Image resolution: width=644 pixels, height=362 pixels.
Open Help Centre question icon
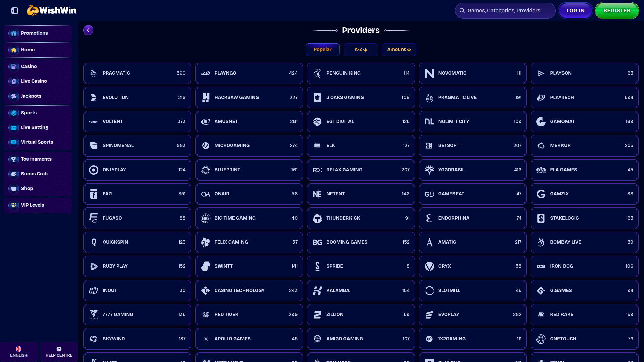click(59, 349)
